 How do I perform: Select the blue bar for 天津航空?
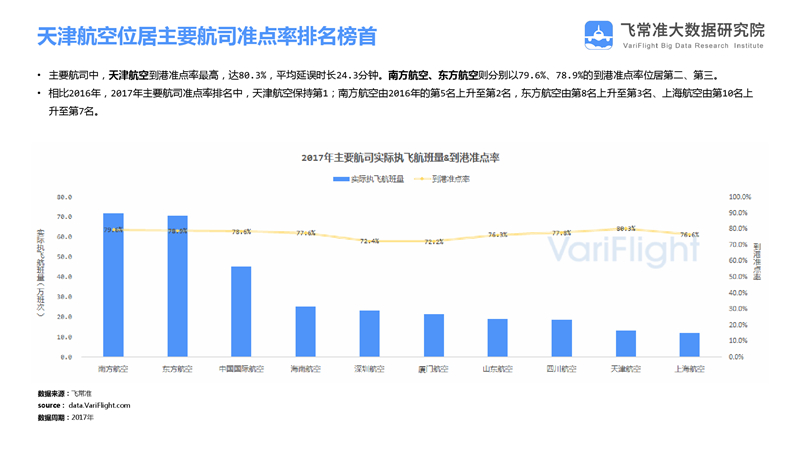(626, 343)
